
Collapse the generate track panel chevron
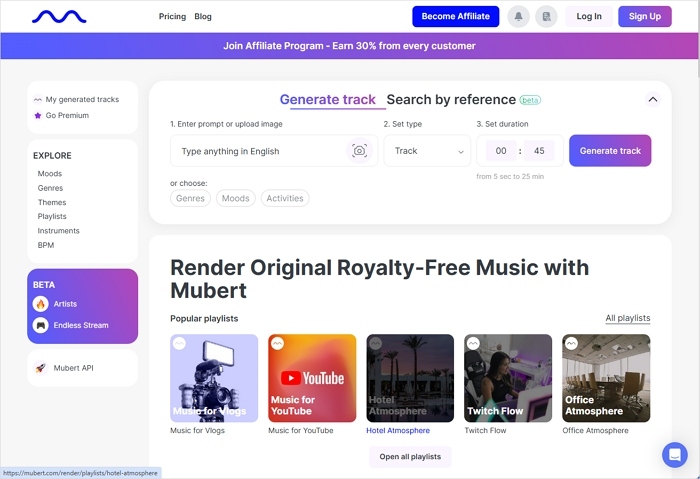coord(653,99)
